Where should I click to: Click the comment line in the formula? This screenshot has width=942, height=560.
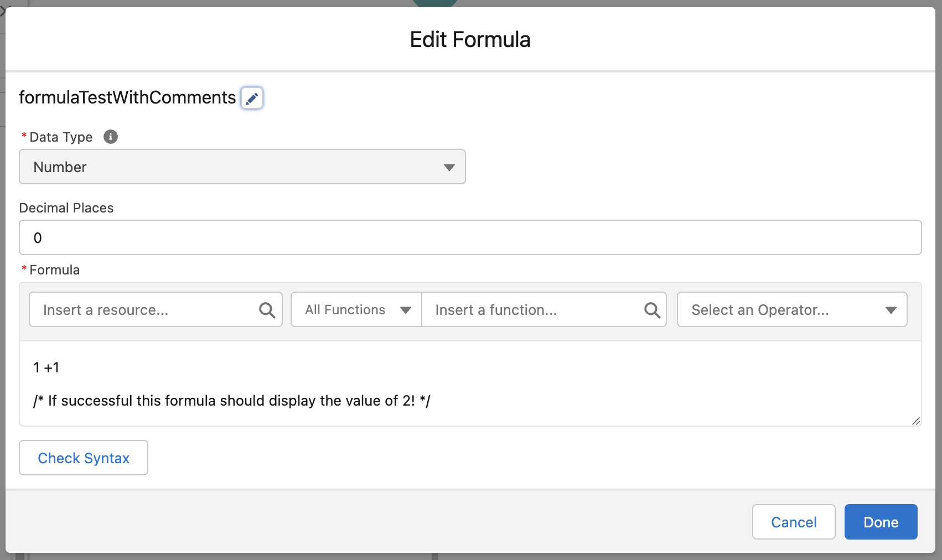click(x=232, y=401)
